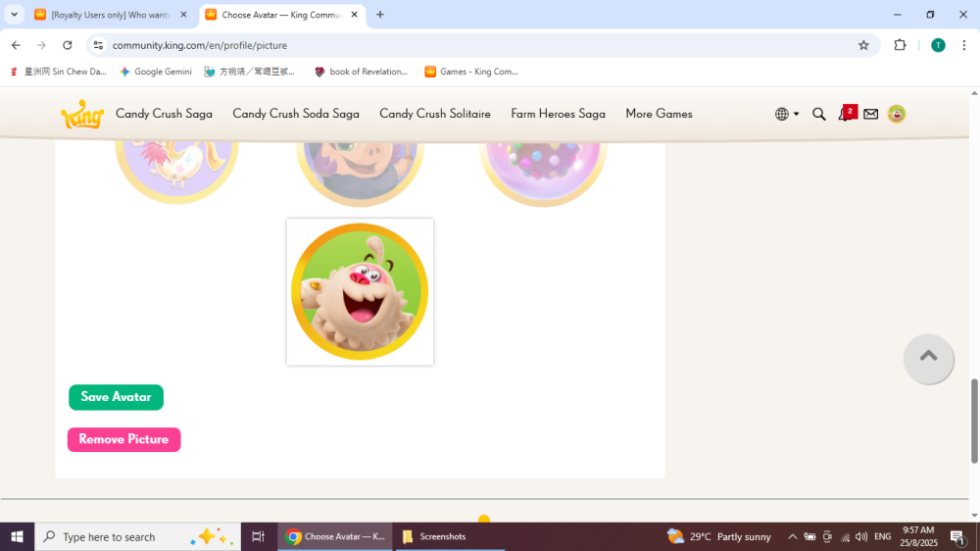Click the page vertical scrollbar thumb
Image resolution: width=980 pixels, height=551 pixels.
pyautogui.click(x=974, y=421)
